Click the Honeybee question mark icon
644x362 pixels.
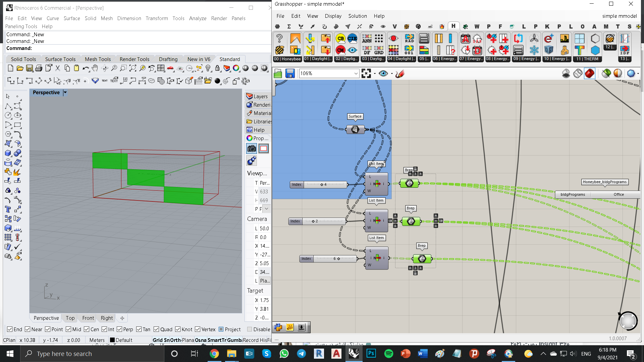[x=279, y=39]
